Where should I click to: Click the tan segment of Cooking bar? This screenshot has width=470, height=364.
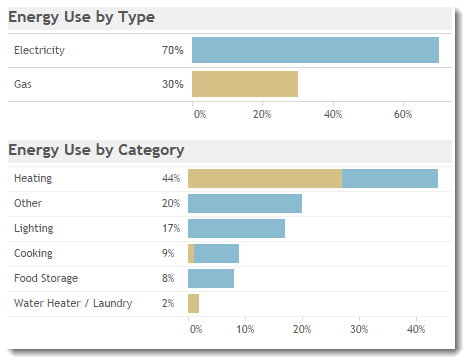[x=191, y=253]
